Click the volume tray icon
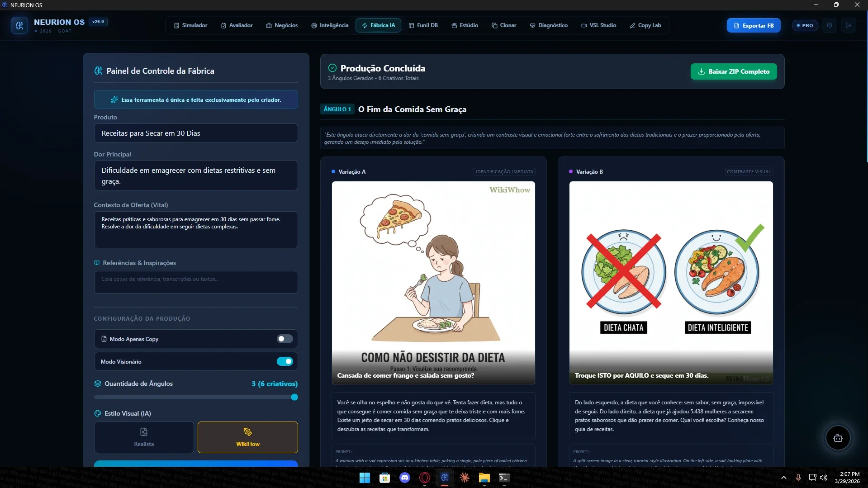868x488 pixels. coord(824,478)
